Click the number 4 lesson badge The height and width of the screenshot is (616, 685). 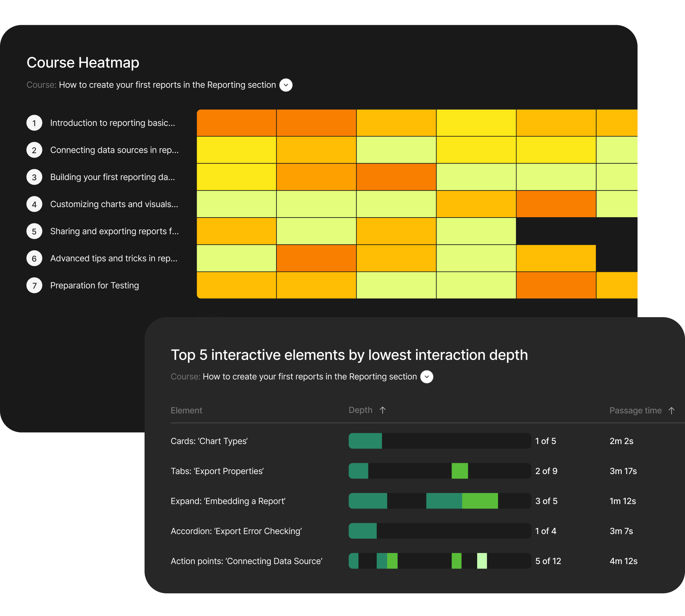[x=35, y=204]
